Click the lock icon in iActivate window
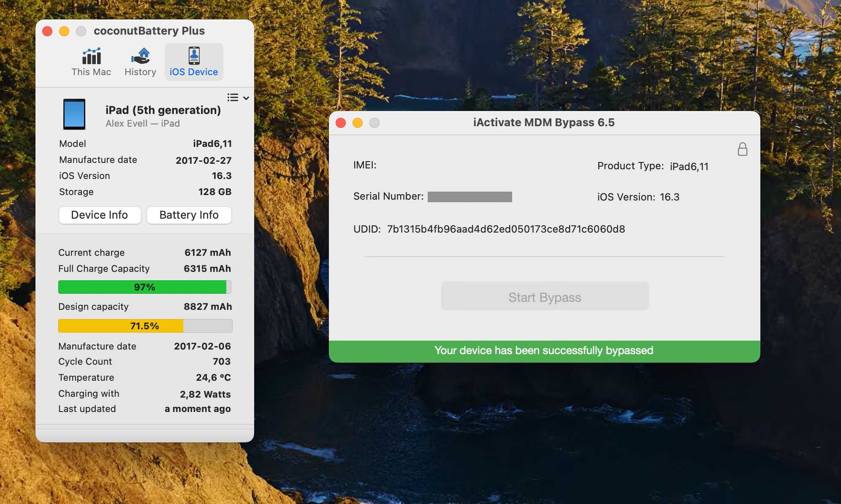The width and height of the screenshot is (841, 504). 743,149
